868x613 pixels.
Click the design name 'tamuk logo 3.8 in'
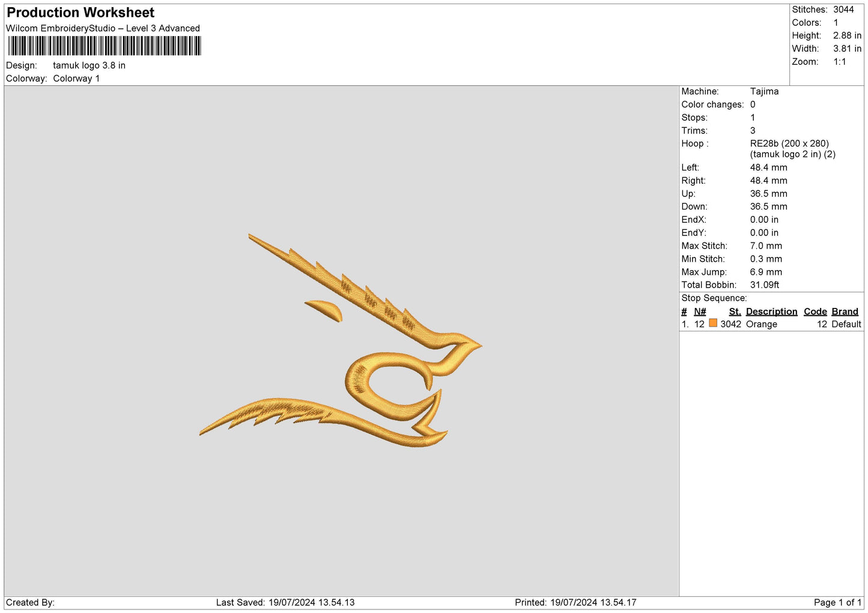[89, 65]
